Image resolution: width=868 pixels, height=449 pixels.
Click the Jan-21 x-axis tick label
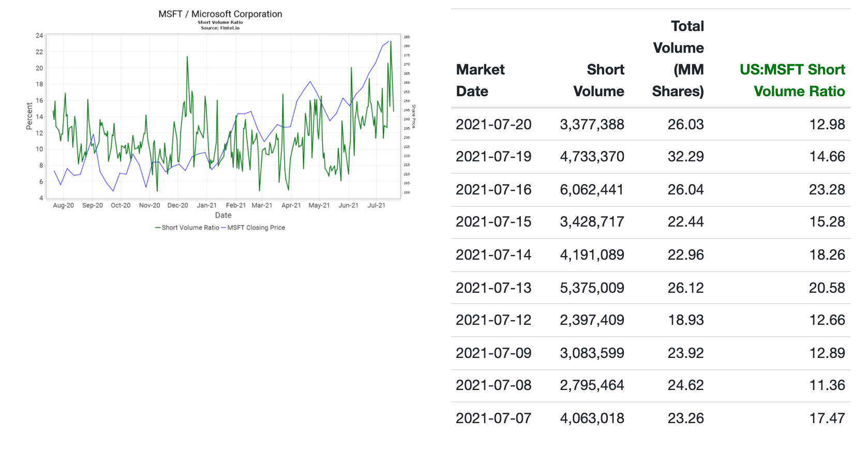click(x=207, y=205)
